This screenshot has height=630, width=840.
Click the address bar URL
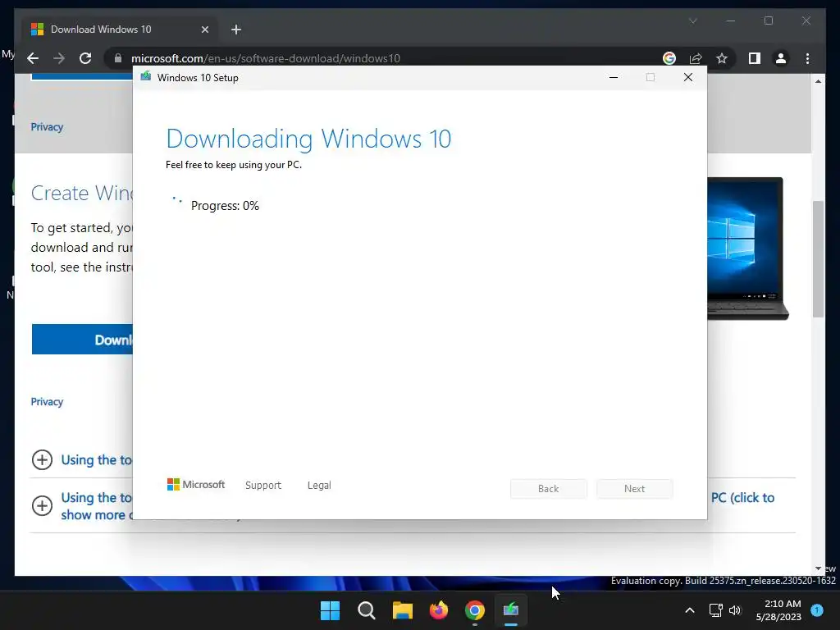click(x=265, y=58)
